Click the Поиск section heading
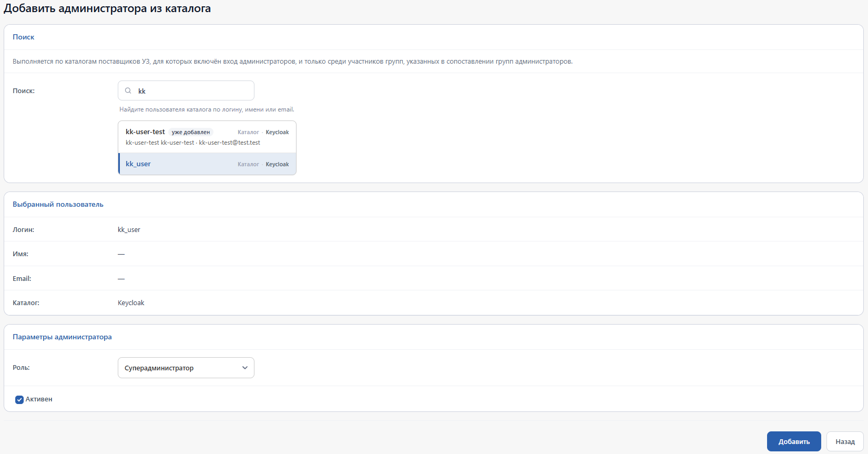Viewport: 868px width, 454px height. tap(24, 37)
